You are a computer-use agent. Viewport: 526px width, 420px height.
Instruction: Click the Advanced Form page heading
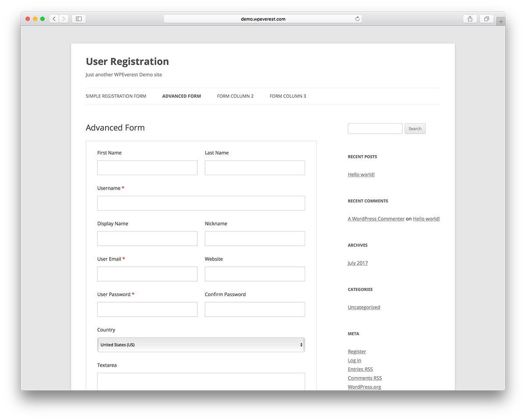click(115, 127)
